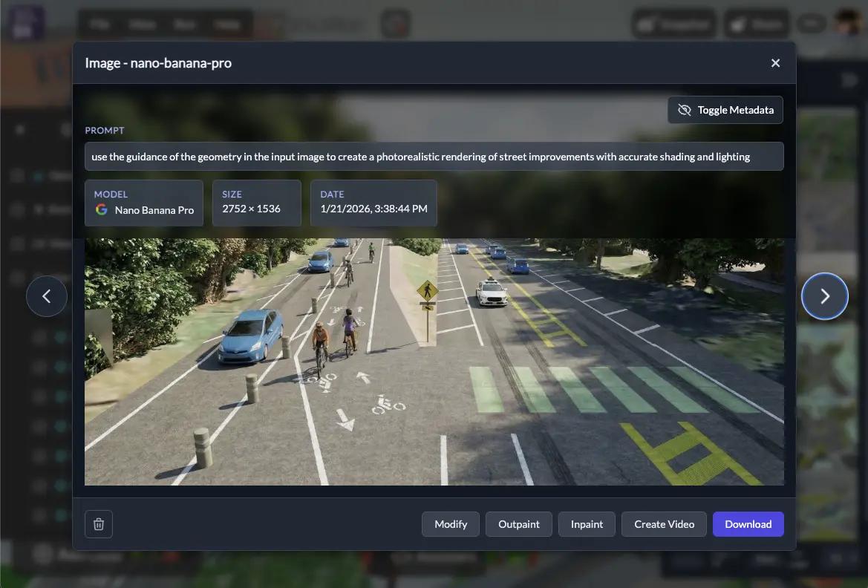868x588 pixels.
Task: Click the Share button in the header
Action: (x=757, y=24)
